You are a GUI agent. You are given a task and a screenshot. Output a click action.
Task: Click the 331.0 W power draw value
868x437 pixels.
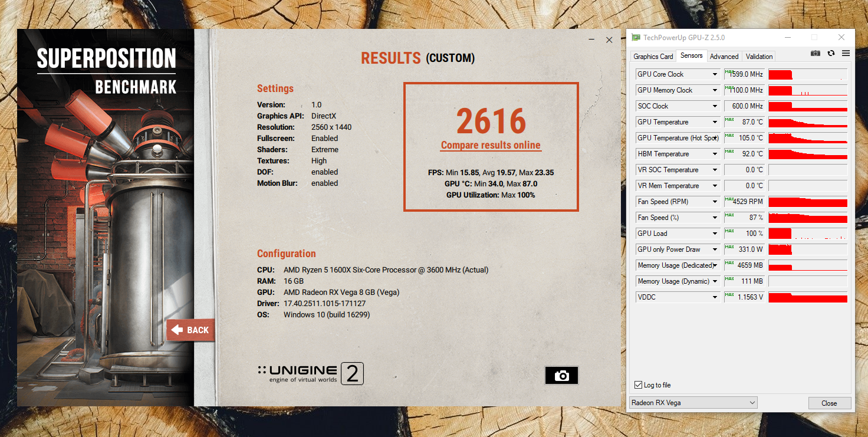(x=744, y=249)
